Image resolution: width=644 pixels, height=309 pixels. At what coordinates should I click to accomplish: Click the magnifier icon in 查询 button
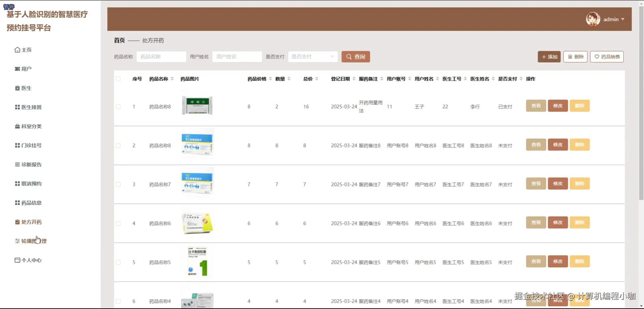tap(349, 57)
